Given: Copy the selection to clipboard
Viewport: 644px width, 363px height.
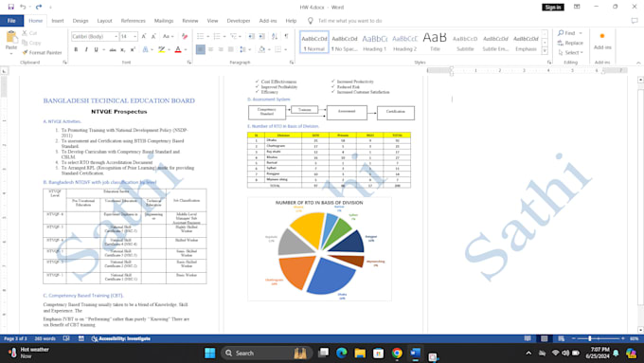Looking at the screenshot, I should pos(31,43).
